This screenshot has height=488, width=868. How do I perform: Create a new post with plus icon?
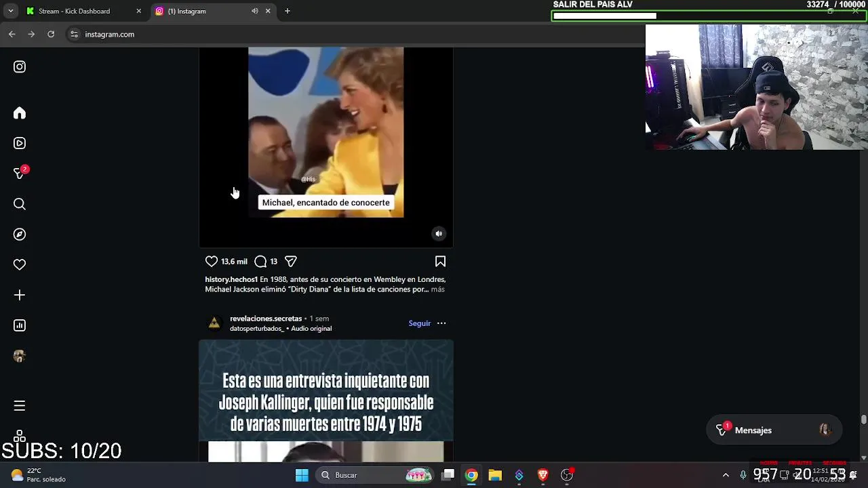point(20,295)
